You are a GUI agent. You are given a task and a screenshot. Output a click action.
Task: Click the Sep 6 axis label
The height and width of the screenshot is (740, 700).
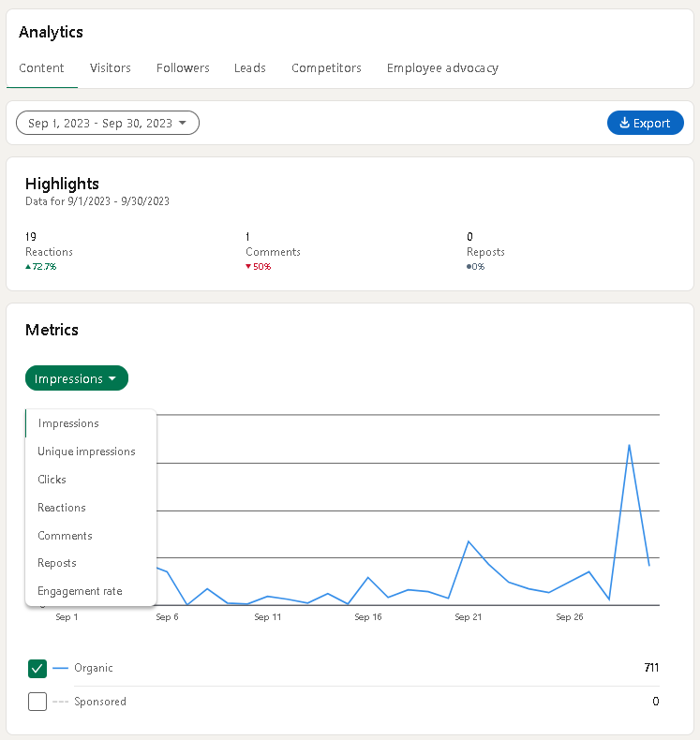click(x=167, y=617)
